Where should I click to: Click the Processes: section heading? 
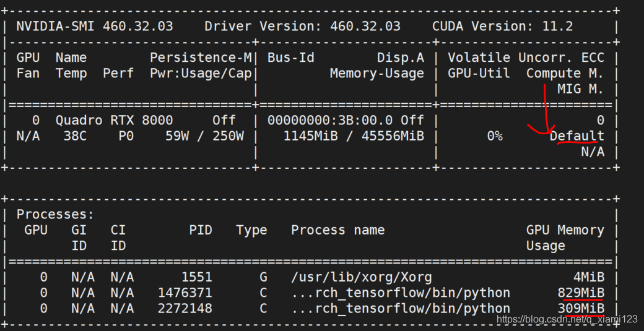point(56,215)
